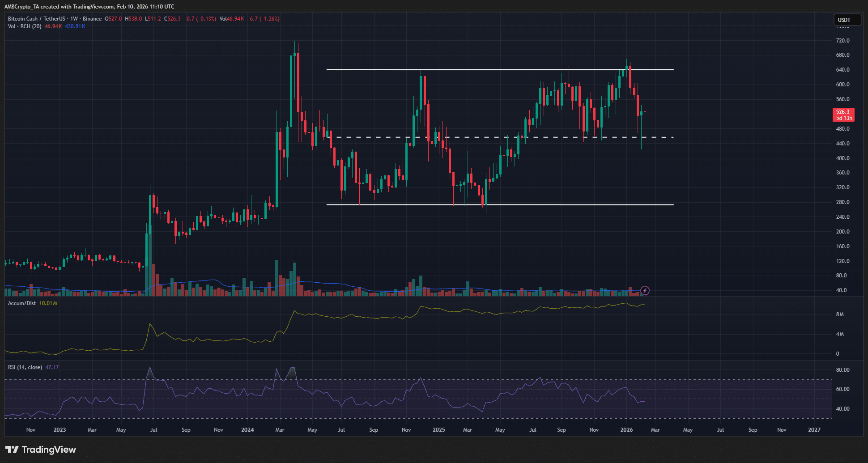868x463 pixels.
Task: Click the RSI (14, close) indicator label
Action: 25,367
